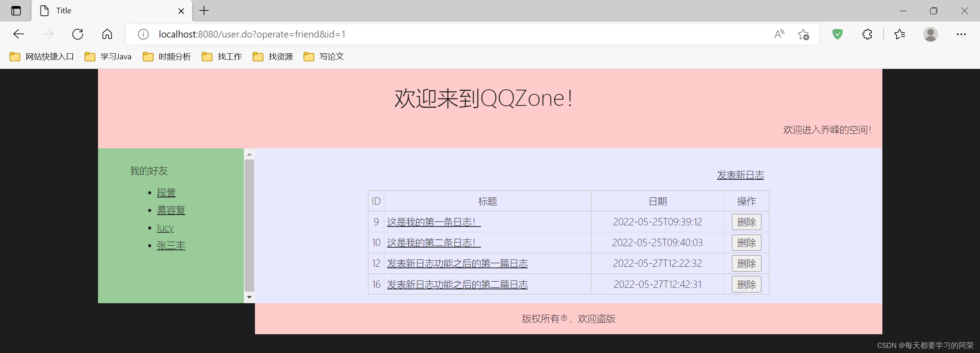Screen dimensions: 980x353
Task: Click the friends panel scroll up arrow
Action: coord(249,154)
